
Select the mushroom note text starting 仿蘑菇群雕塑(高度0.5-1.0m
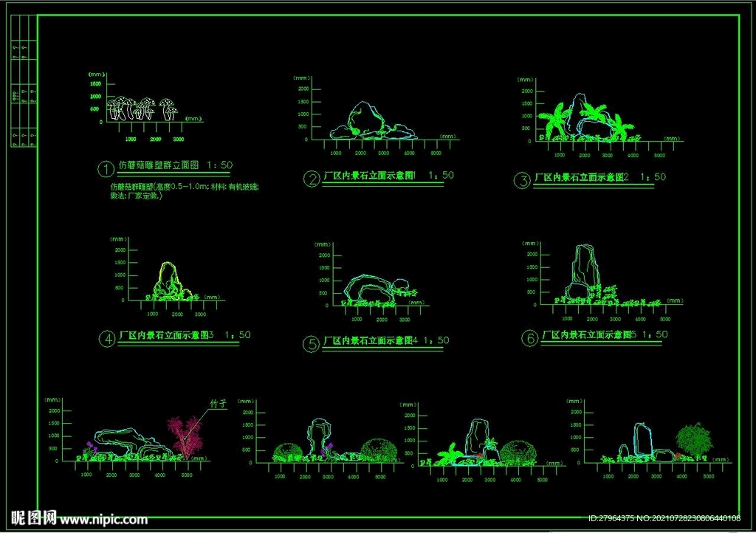coord(185,191)
